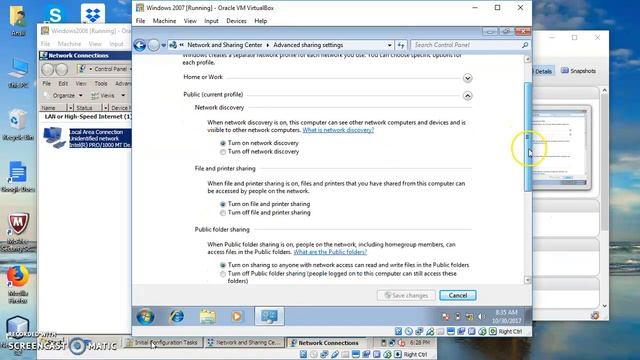Click the volume speaker icon in guest tray
Screen dimensions: 640x360
[x=481, y=317]
